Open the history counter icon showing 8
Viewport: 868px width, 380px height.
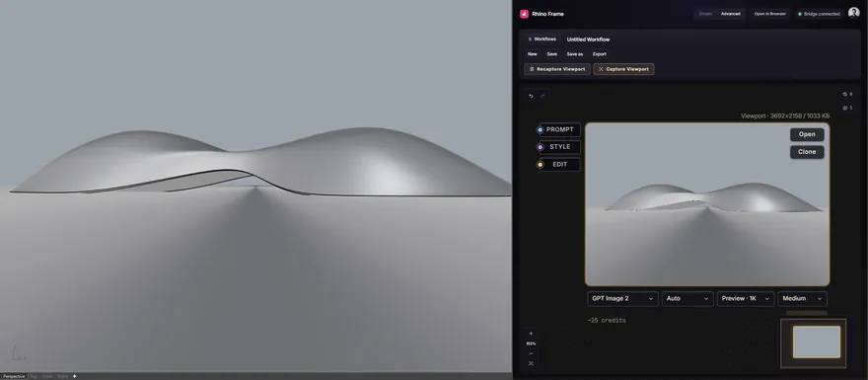point(847,94)
